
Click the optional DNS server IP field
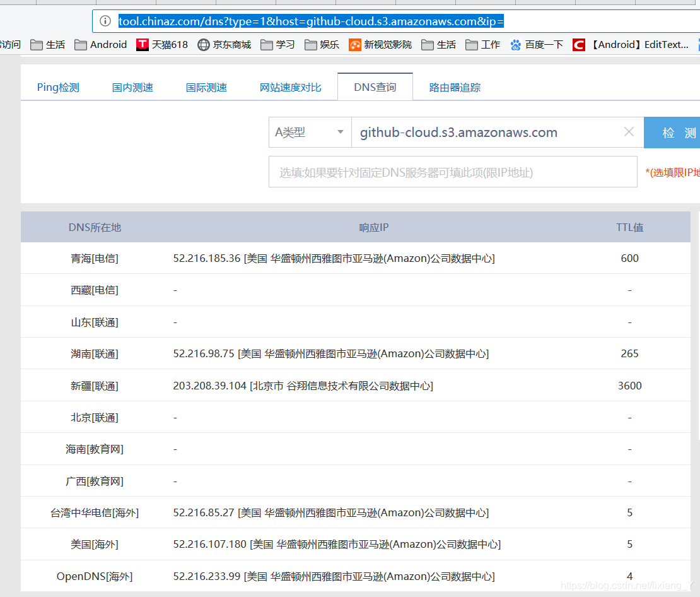pyautogui.click(x=453, y=172)
